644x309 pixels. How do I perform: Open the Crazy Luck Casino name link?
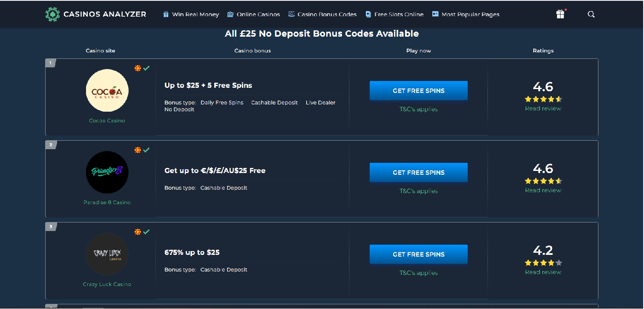click(x=107, y=284)
